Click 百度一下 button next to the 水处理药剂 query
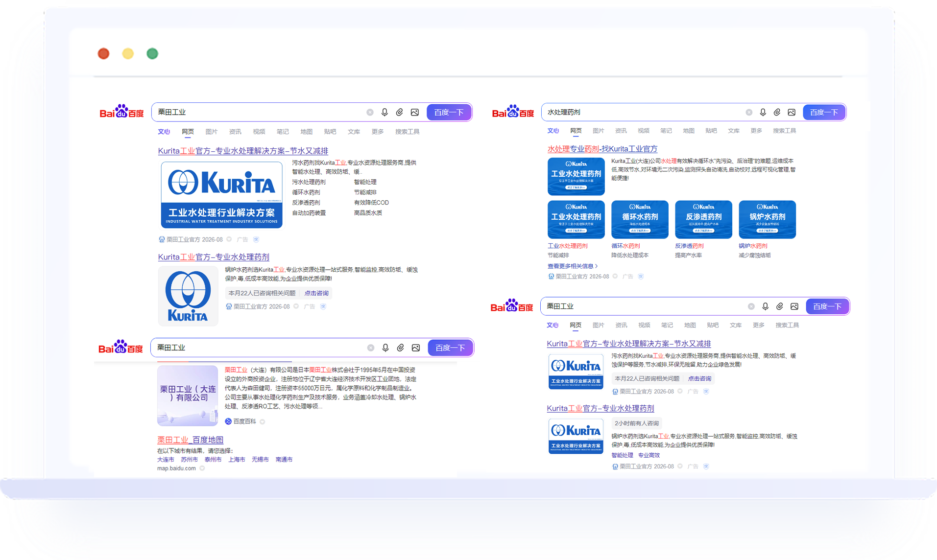 (x=824, y=113)
